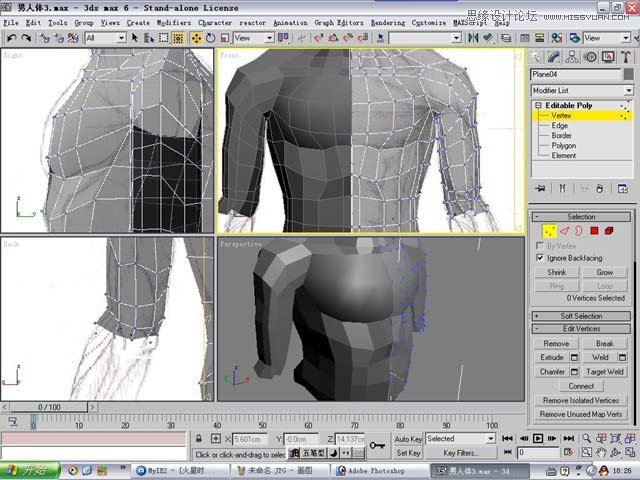Open the Edit menu

[x=33, y=22]
